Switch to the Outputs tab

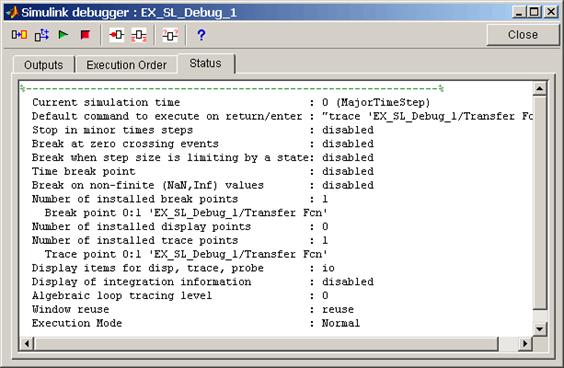coord(44,65)
